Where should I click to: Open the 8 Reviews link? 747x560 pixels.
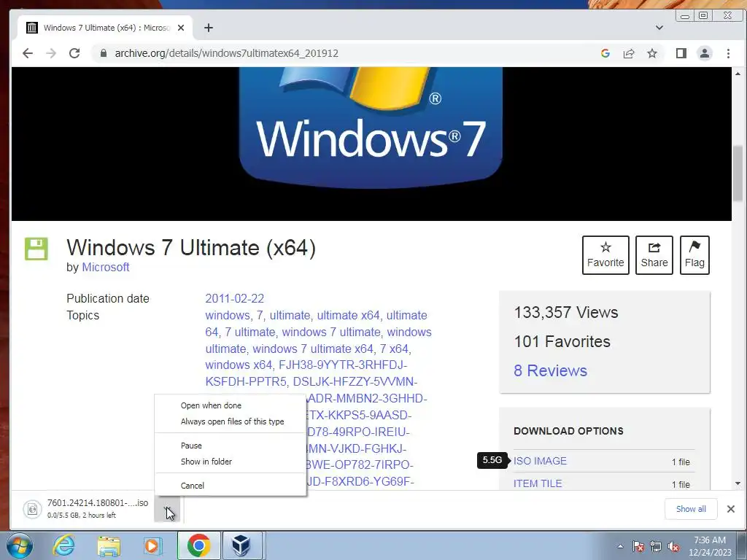point(550,370)
